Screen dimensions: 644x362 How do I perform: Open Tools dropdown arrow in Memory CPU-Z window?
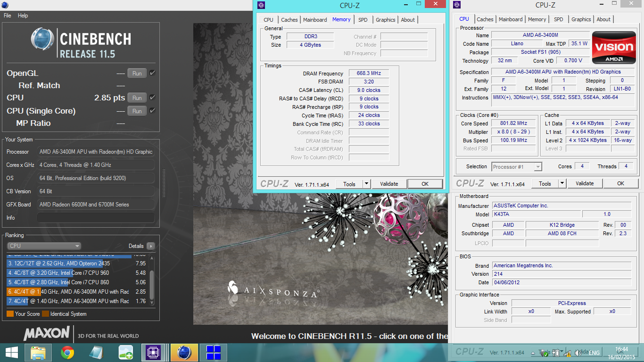pyautogui.click(x=366, y=184)
